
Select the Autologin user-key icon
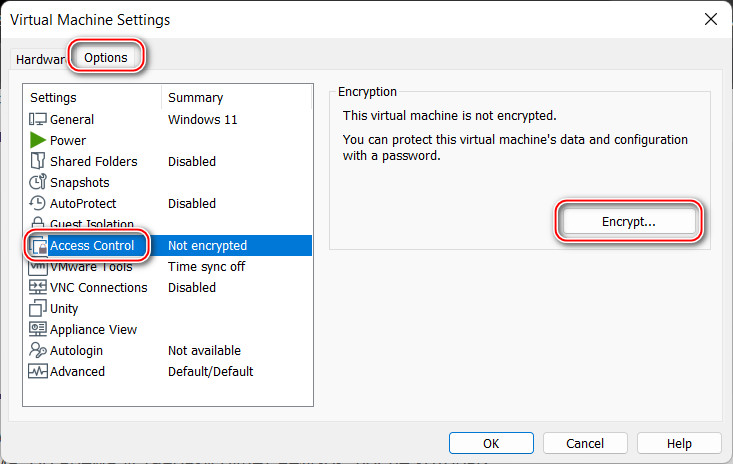(x=37, y=350)
